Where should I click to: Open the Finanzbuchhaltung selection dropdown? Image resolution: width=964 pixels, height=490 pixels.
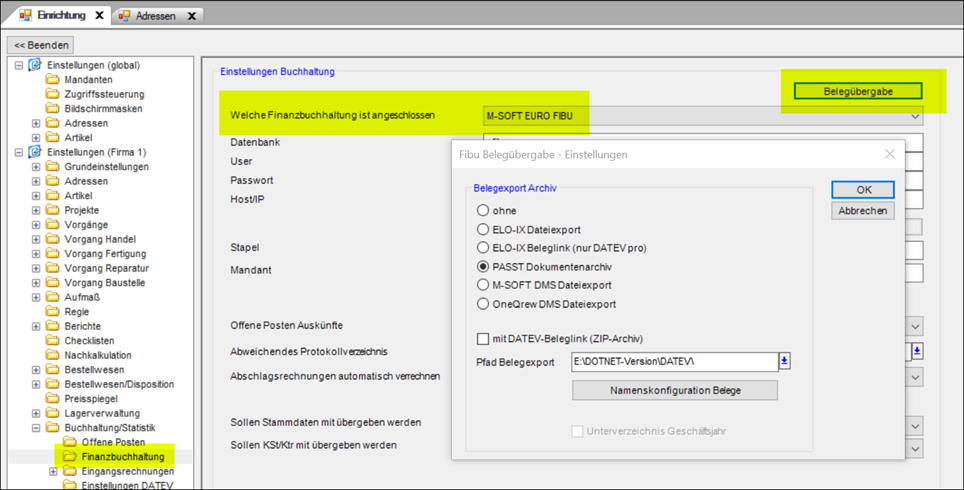pyautogui.click(x=914, y=117)
